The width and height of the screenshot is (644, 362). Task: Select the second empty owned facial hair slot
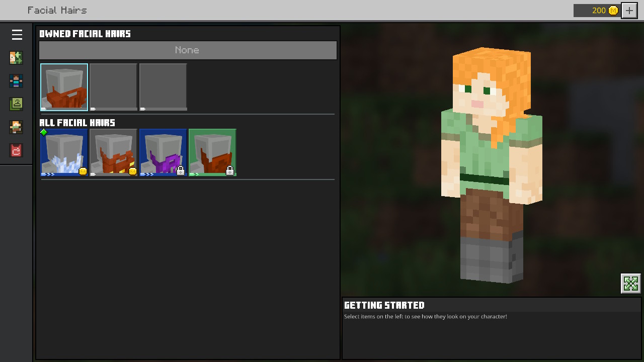click(114, 87)
